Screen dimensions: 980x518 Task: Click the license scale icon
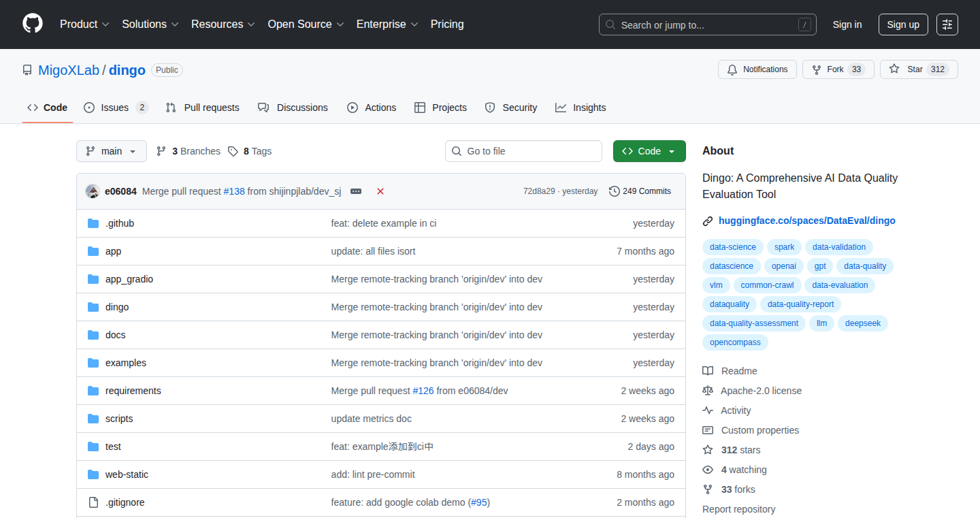[708, 391]
